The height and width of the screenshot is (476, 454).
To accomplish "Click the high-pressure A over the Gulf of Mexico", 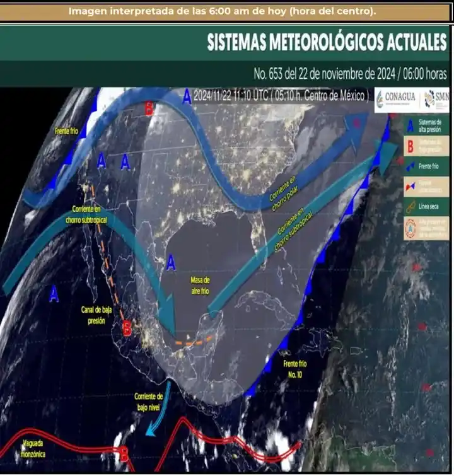I will [x=172, y=263].
